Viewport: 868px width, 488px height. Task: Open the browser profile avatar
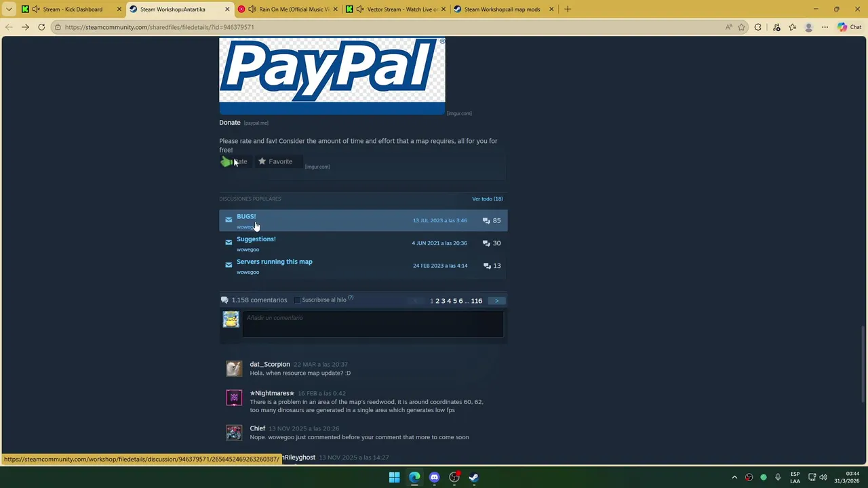pyautogui.click(x=808, y=27)
